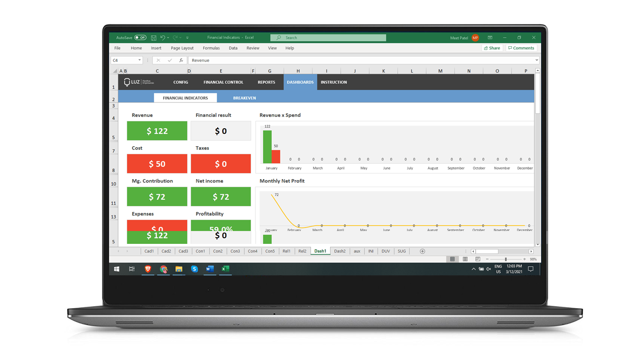
Task: Switch to Page Layout view shortcut icon
Action: pyautogui.click(x=465, y=259)
